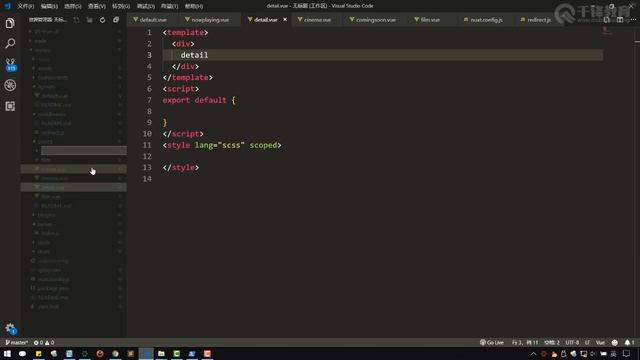Open the Windows notification center
Viewport: 640px width, 360px height.
click(627, 353)
